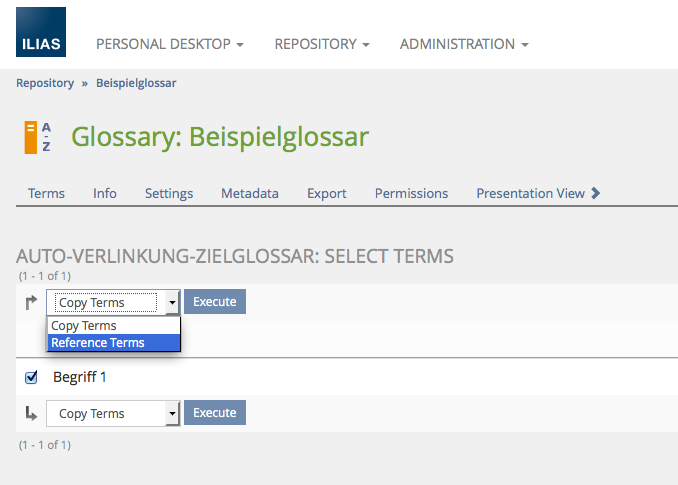This screenshot has height=485, width=678.
Task: Uncheck the Begriff 1 checkbox
Action: click(31, 377)
